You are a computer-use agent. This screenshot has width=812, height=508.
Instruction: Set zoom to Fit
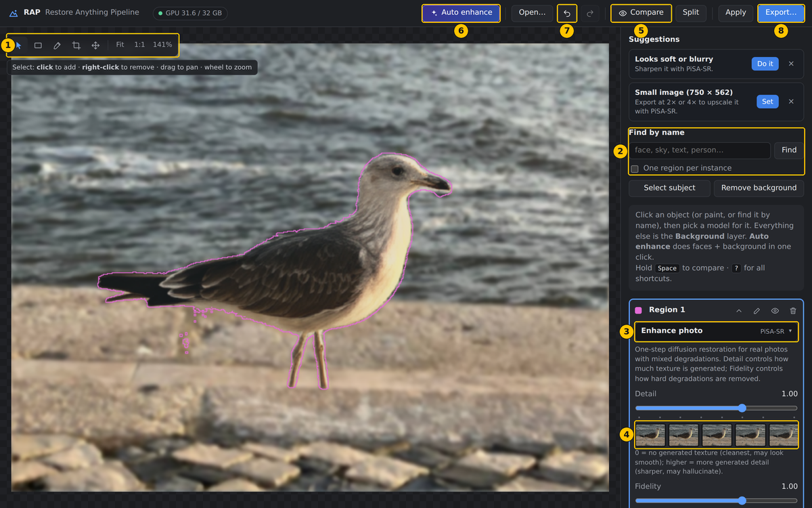tap(120, 45)
